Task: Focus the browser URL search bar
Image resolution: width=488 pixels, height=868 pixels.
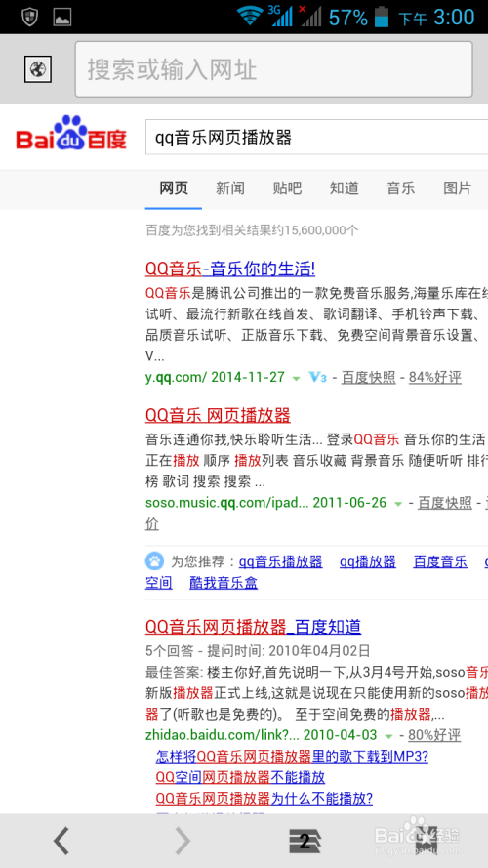Action: point(274,69)
